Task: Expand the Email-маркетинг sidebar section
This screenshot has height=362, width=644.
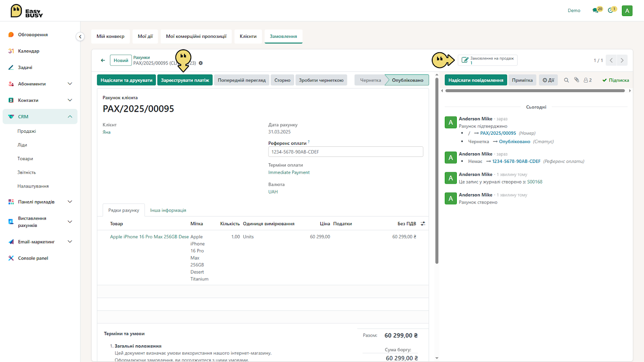Action: click(70, 242)
